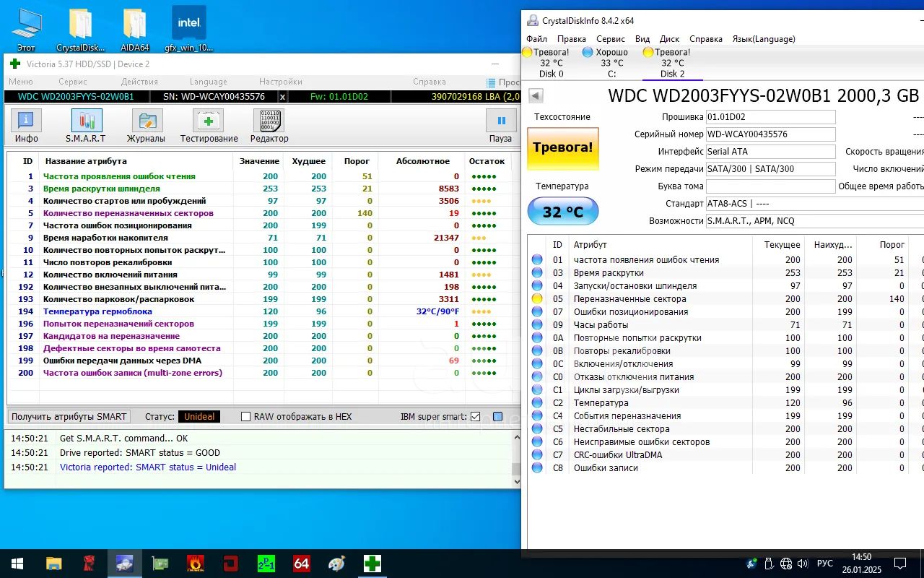Click the taskbar clock showing 14:50

pos(861,564)
